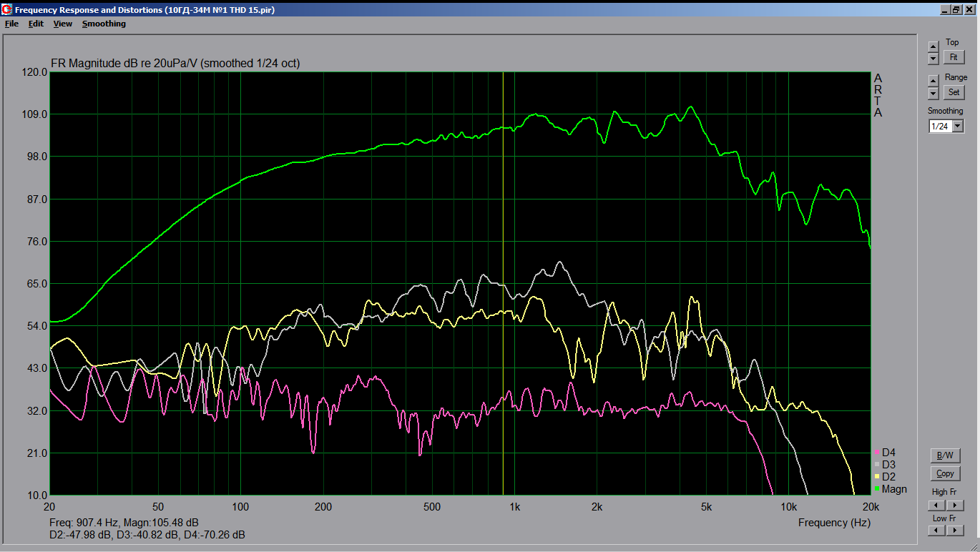The width and height of the screenshot is (980, 552).
Task: Click the 'Frequency (Hz)' axis label
Action: coord(833,523)
